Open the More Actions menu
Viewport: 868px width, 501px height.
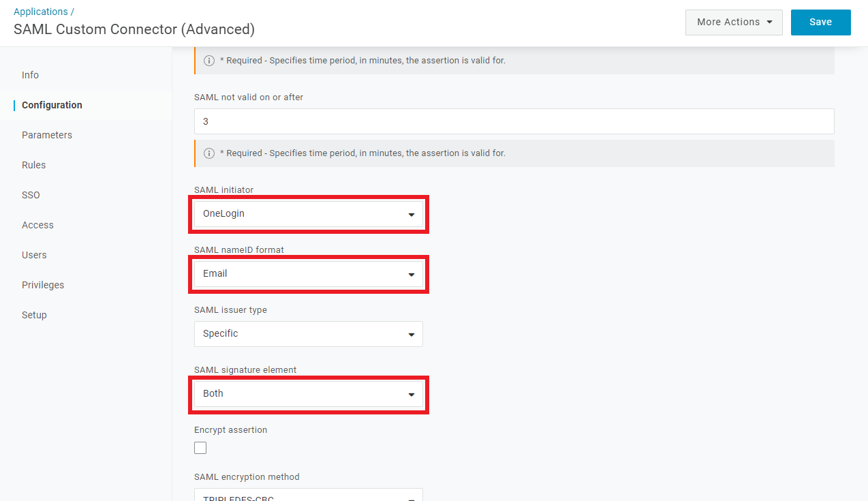[x=734, y=22]
